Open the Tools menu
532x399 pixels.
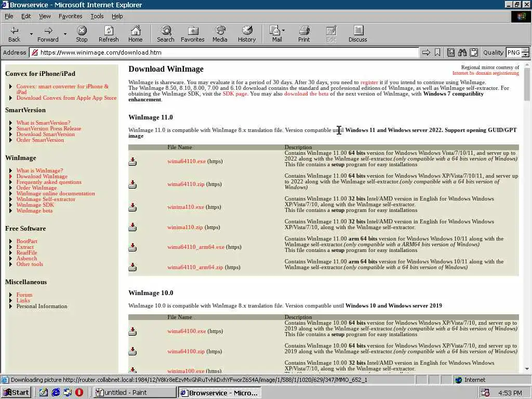click(97, 16)
